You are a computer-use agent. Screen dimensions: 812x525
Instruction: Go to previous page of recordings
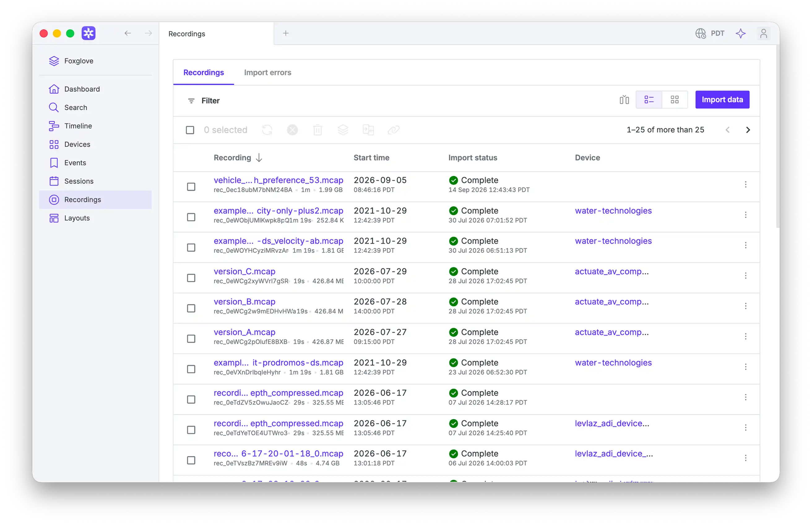(x=728, y=130)
